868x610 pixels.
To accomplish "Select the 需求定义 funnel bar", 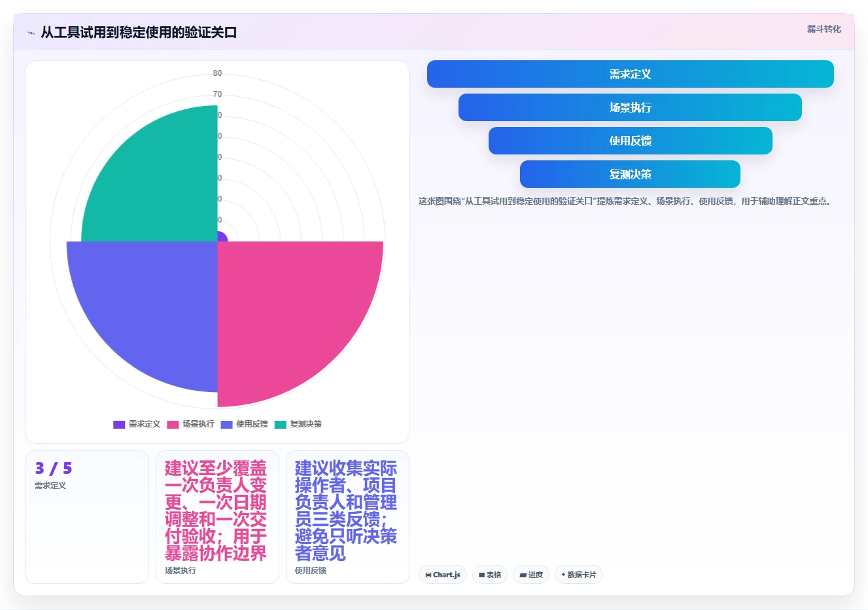I will (630, 74).
